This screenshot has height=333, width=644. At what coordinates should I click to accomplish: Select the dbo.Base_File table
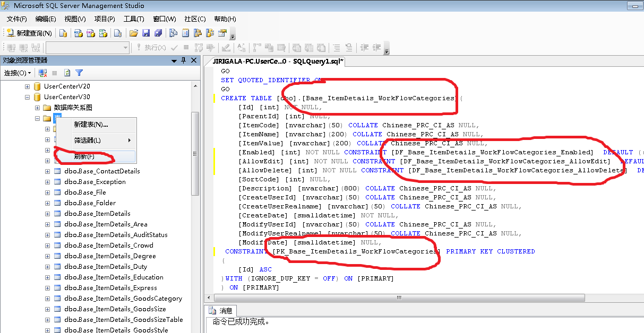[85, 192]
